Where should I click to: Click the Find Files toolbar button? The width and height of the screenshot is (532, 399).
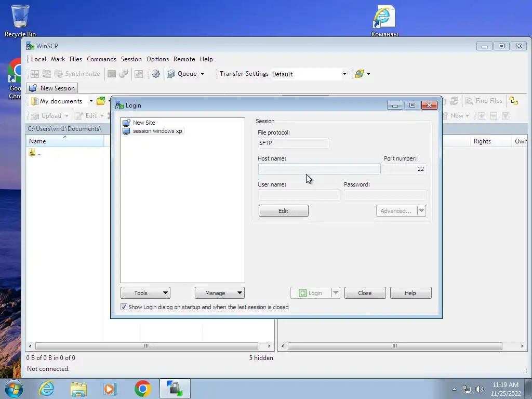point(484,101)
